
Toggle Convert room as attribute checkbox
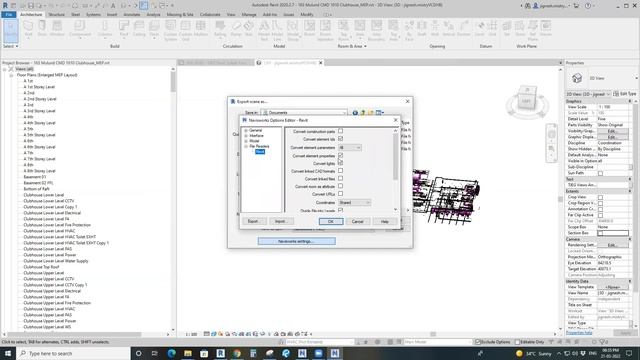point(340,186)
